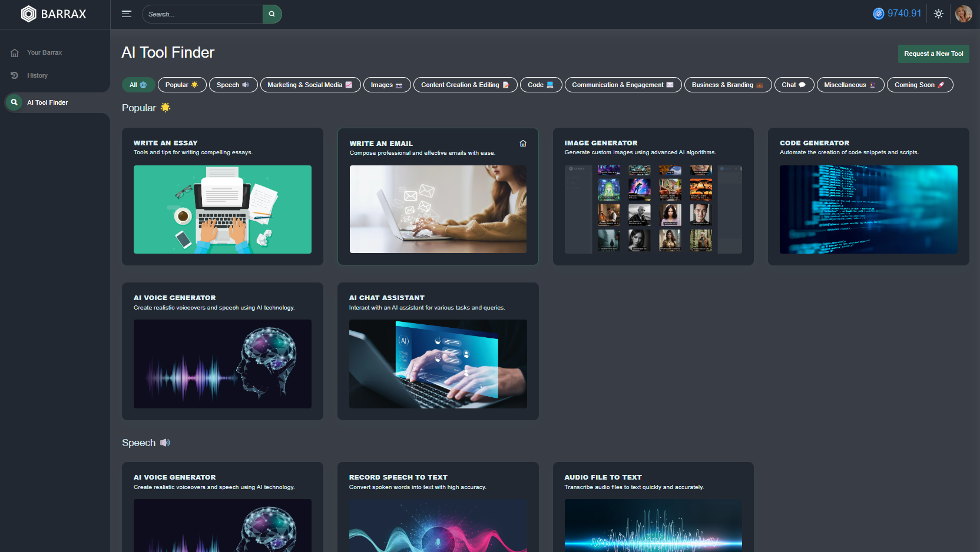Click the Write an Email card title
The image size is (980, 552).
click(381, 144)
